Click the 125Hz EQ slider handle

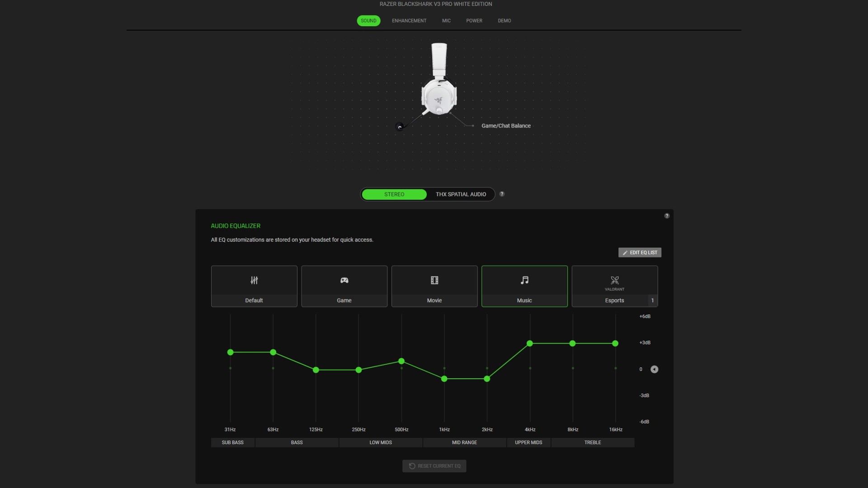[x=316, y=370]
